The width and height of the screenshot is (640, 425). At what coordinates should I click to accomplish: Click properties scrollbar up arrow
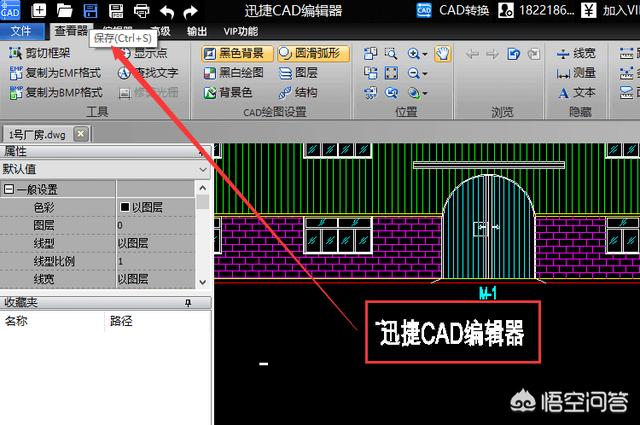(x=203, y=188)
